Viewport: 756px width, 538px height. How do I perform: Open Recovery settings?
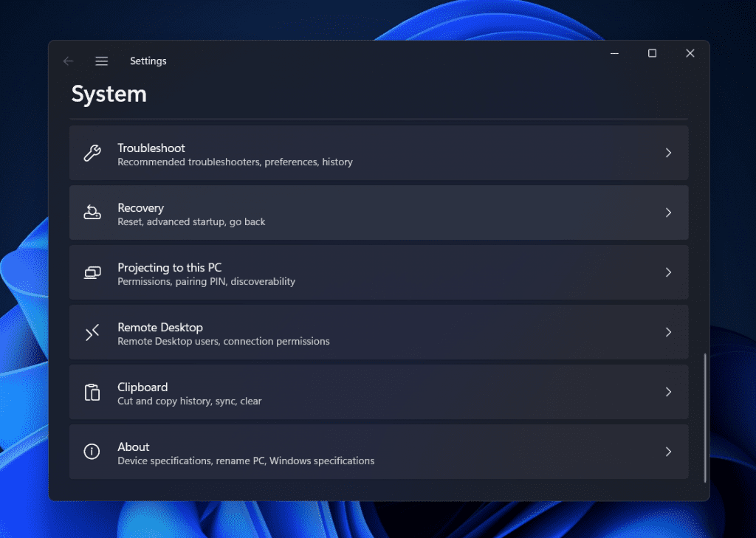tap(378, 213)
